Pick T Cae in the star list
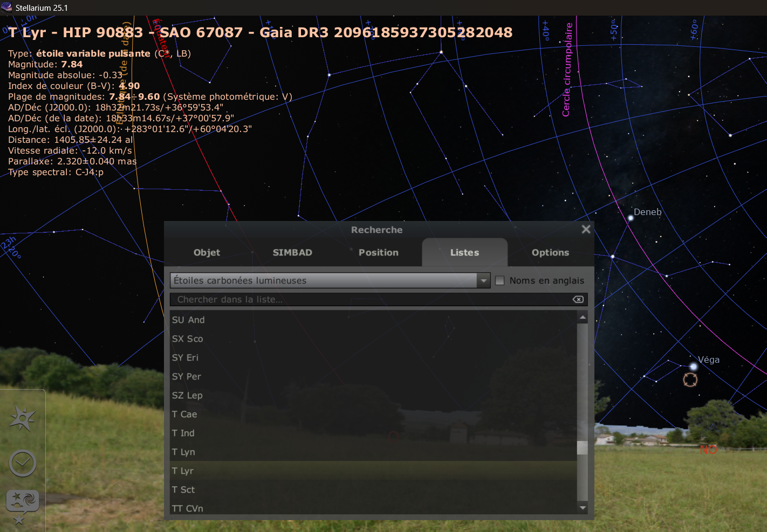Viewport: 767px width, 532px height. pos(373,414)
